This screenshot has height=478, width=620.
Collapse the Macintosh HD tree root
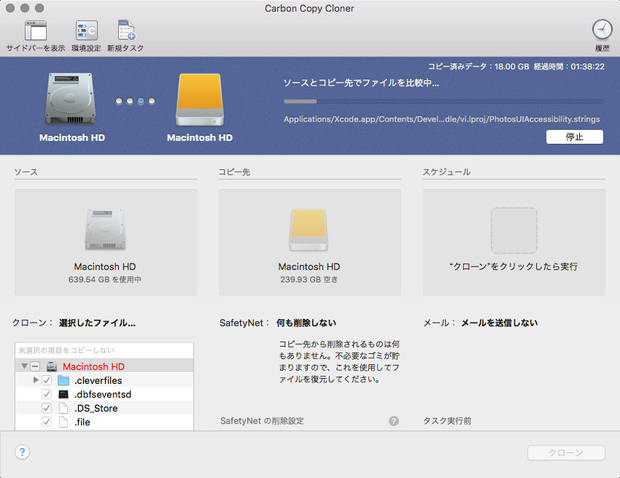[x=24, y=366]
